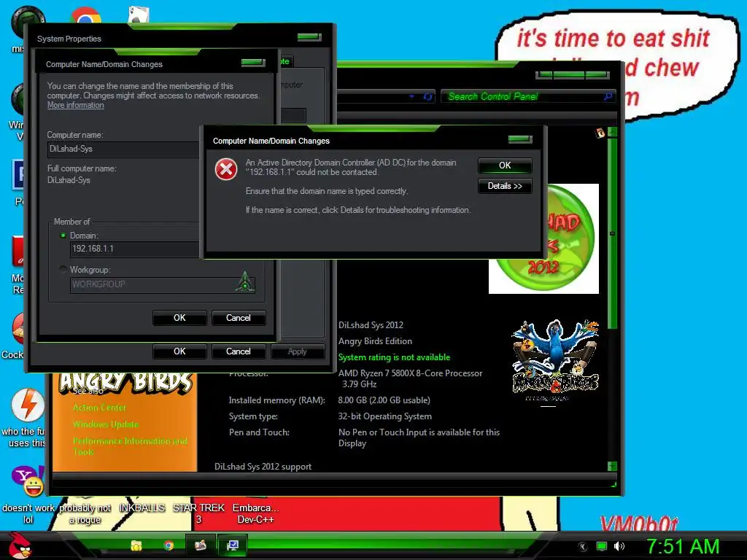This screenshot has height=560, width=747.
Task: Open Windows Update in the sidebar
Action: (x=106, y=424)
